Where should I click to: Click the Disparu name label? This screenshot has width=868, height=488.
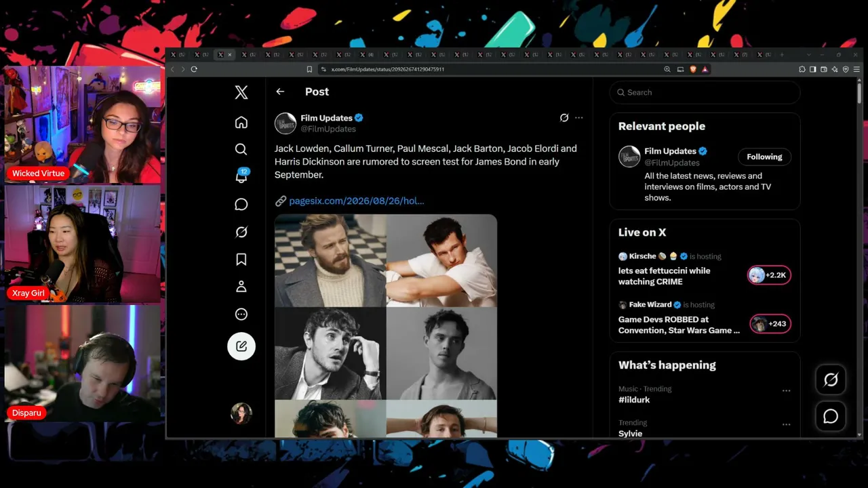(27, 413)
